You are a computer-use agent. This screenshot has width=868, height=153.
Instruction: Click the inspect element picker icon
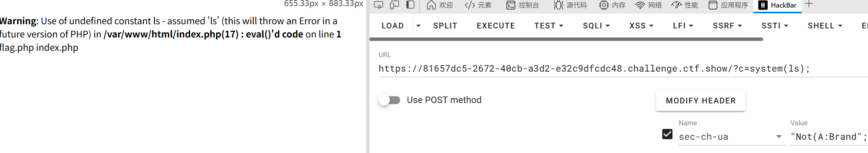coord(378,5)
